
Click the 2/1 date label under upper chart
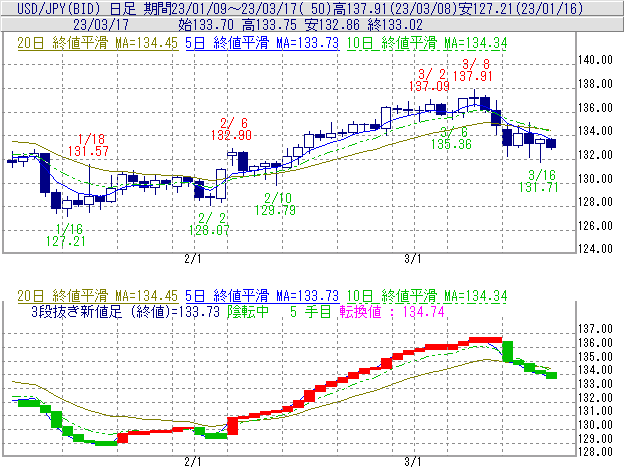coord(193,259)
